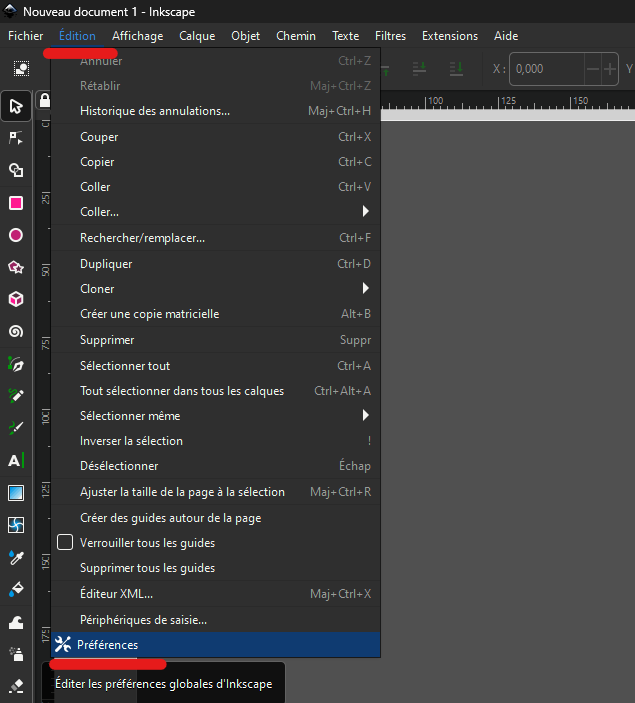Open the Fichier menu
The image size is (635, 703).
pos(26,36)
